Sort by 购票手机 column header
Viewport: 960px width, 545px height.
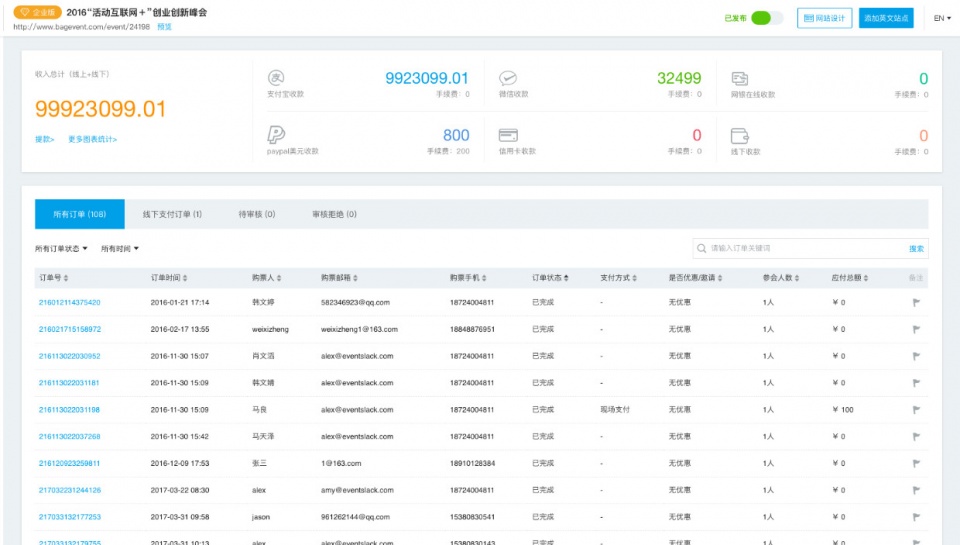tap(468, 278)
